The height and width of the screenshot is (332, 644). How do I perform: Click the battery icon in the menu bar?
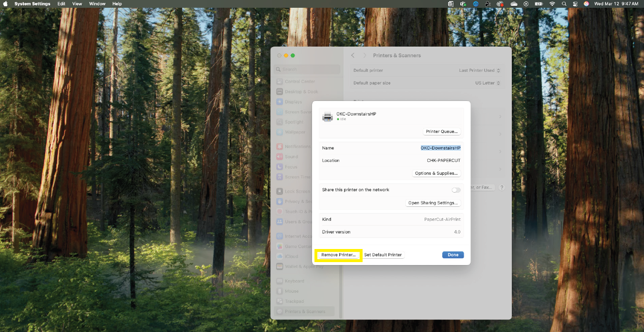[539, 4]
